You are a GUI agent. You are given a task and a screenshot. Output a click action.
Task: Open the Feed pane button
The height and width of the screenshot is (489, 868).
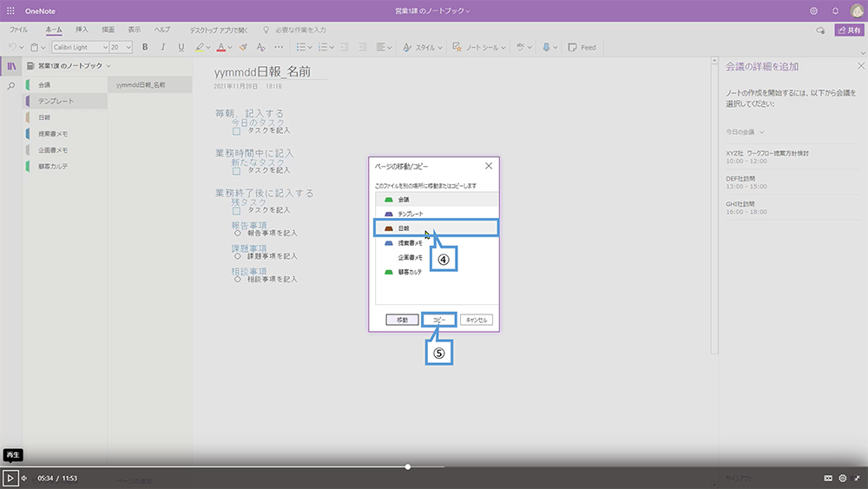[x=582, y=47]
